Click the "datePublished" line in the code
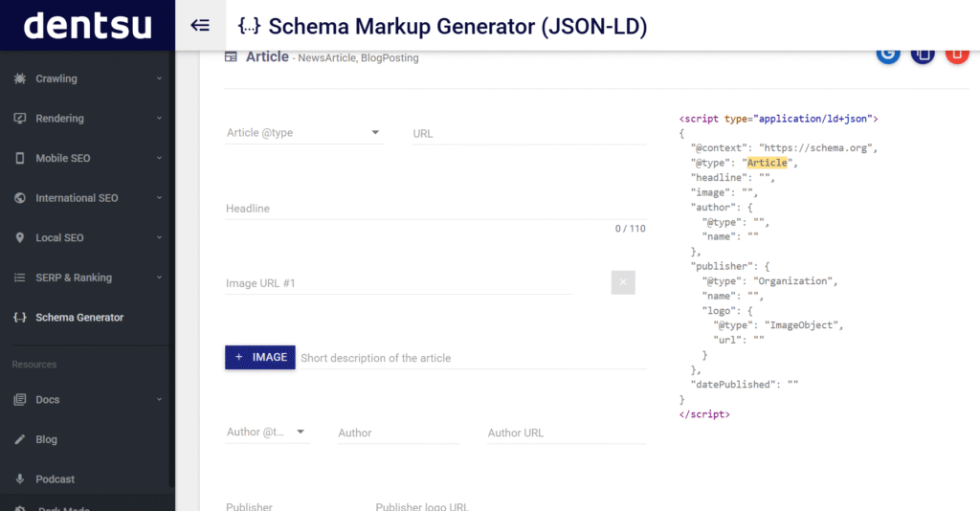This screenshot has width=980, height=511. 745,384
